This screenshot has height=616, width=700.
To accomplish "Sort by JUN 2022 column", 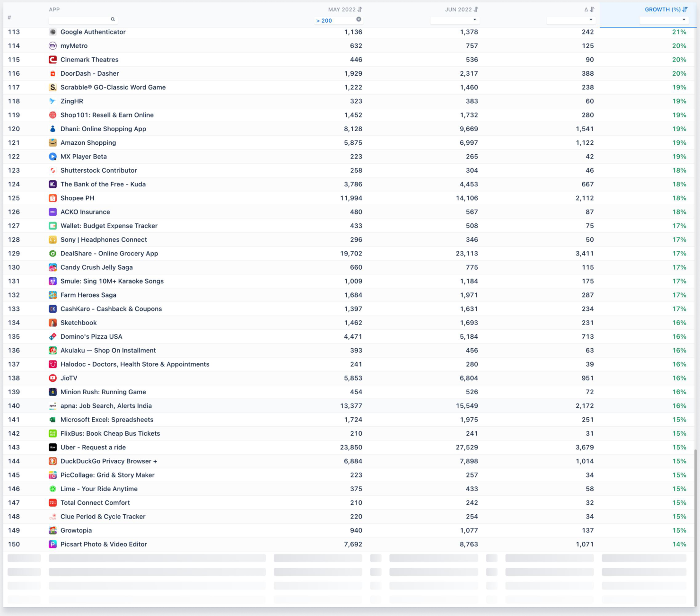I will click(476, 9).
